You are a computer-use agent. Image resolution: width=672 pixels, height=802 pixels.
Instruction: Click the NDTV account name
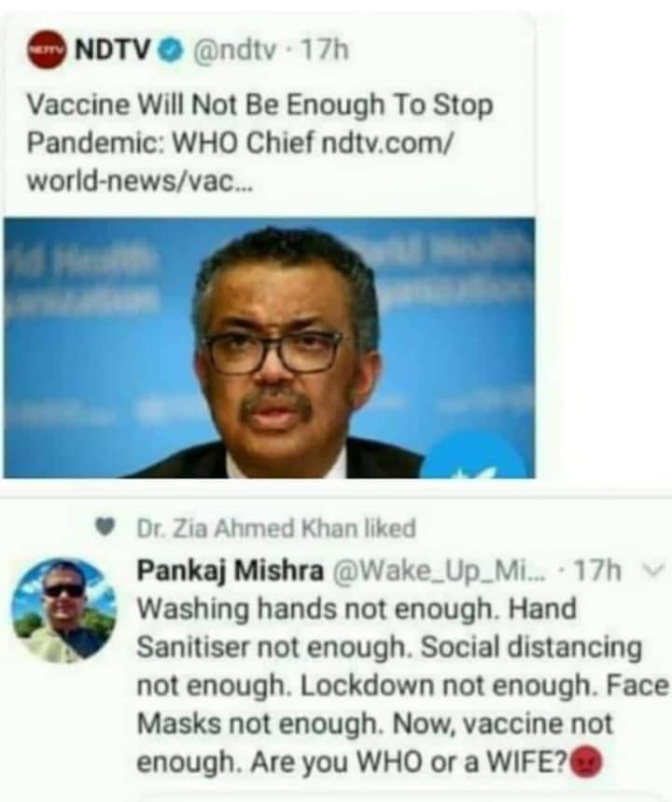[113, 49]
